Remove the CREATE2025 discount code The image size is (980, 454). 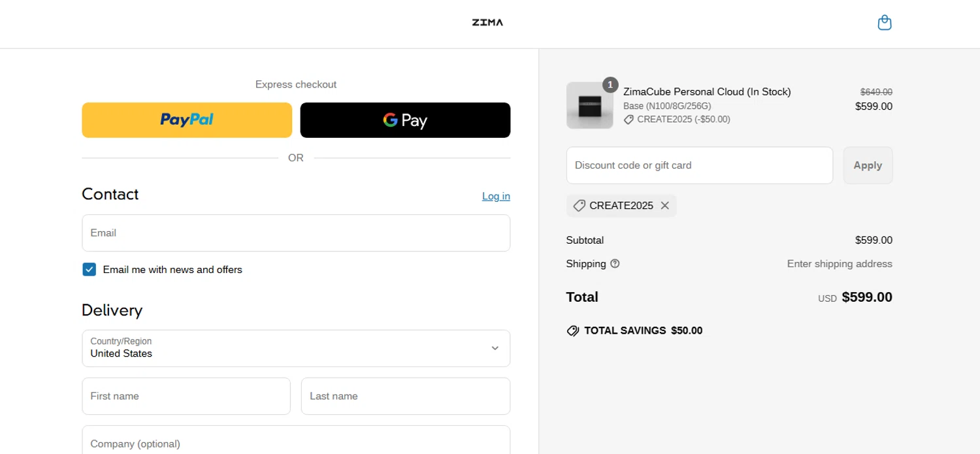(x=665, y=206)
